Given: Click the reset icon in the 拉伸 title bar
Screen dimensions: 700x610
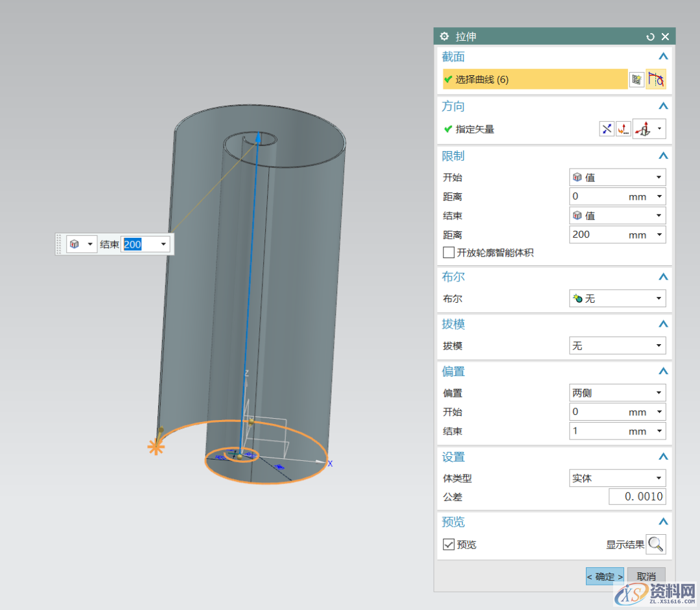Looking at the screenshot, I should point(650,37).
